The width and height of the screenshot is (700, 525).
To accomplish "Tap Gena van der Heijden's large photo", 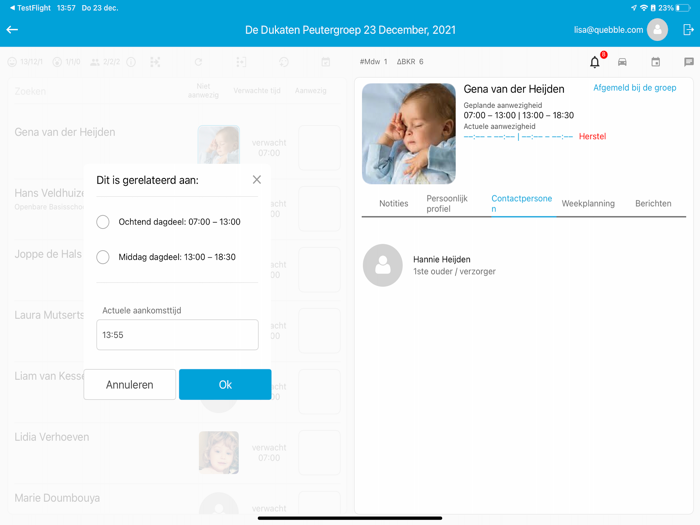I will click(408, 133).
